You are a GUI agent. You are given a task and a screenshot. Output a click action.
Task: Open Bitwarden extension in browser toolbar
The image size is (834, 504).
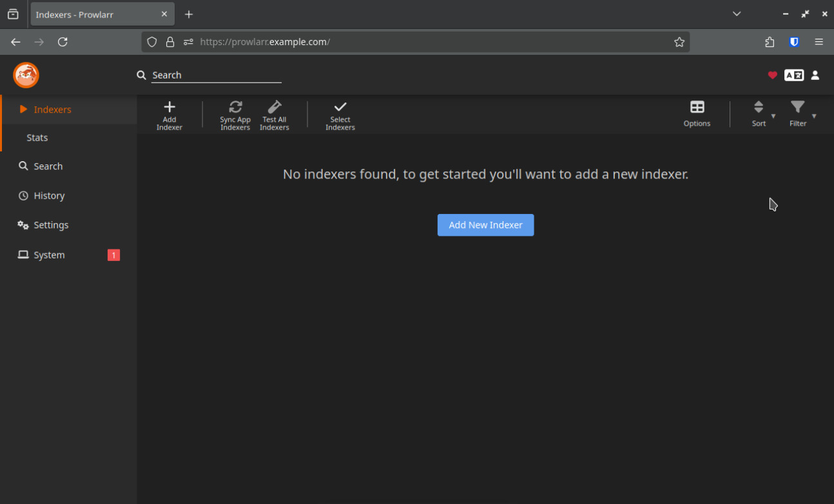pyautogui.click(x=794, y=42)
